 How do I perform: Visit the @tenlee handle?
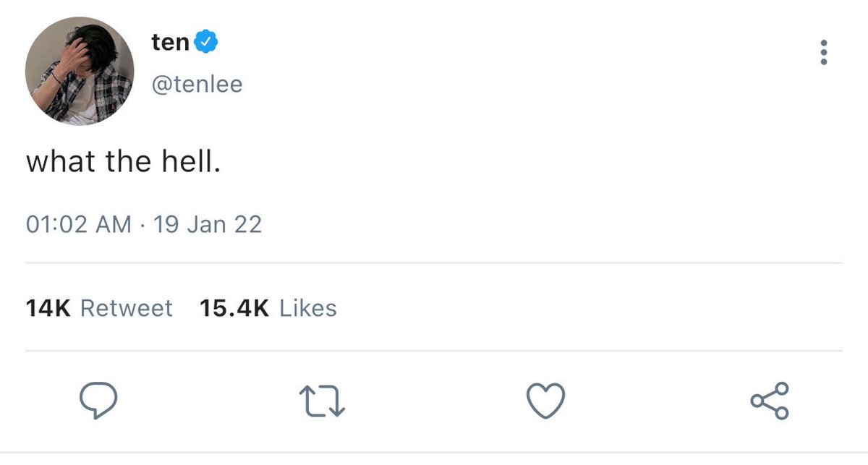[x=197, y=85]
